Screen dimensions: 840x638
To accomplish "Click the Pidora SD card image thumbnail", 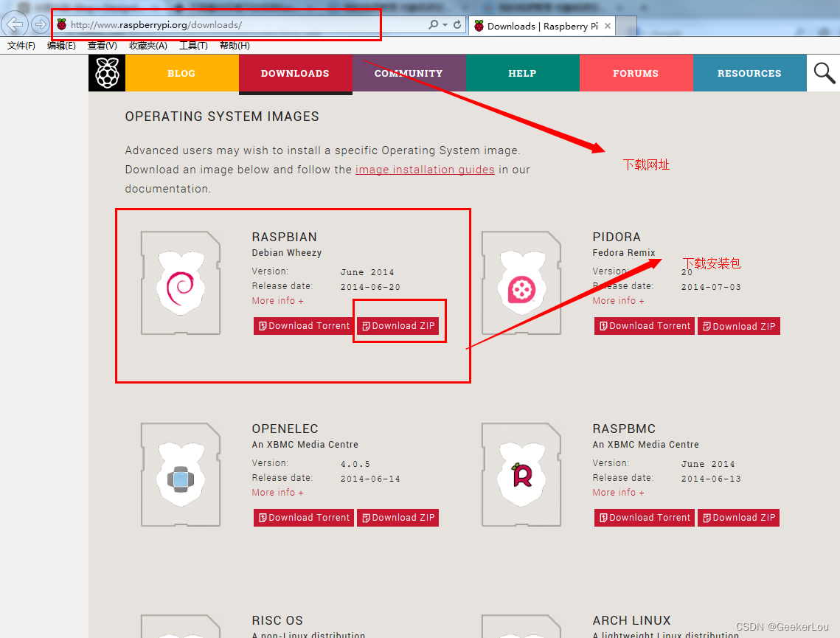I will pyautogui.click(x=521, y=282).
